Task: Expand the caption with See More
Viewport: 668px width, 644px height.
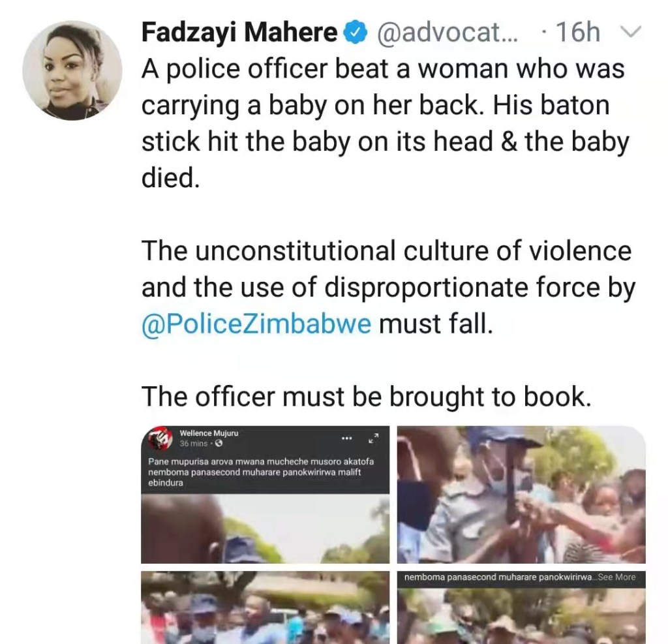Action: (x=616, y=577)
